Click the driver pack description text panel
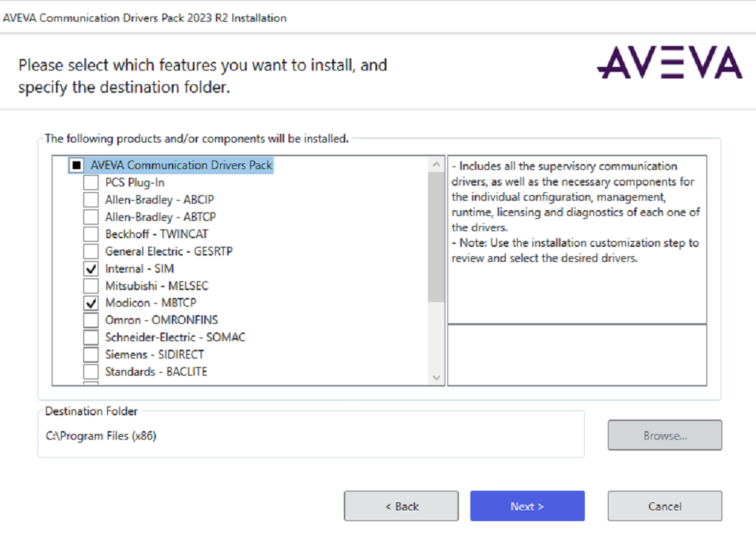The width and height of the screenshot is (756, 552). [577, 240]
